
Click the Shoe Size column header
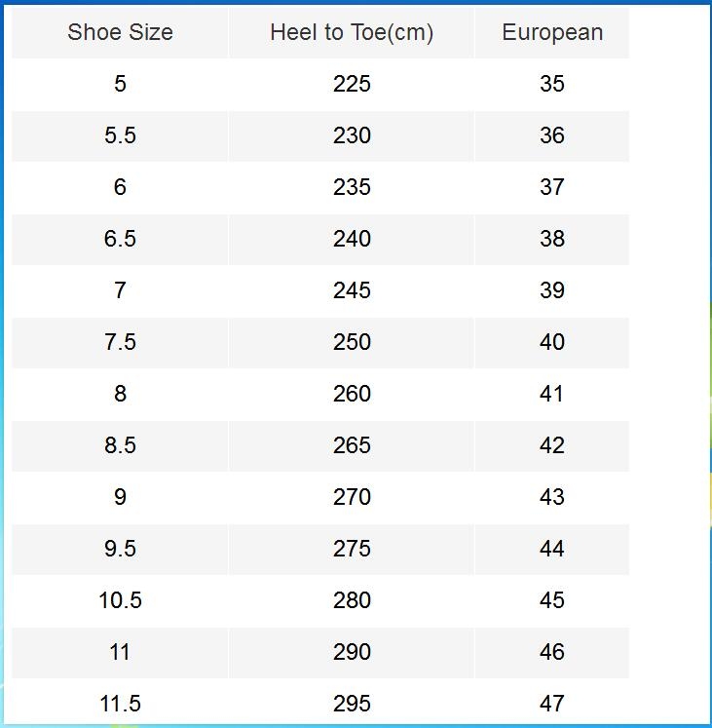120,32
